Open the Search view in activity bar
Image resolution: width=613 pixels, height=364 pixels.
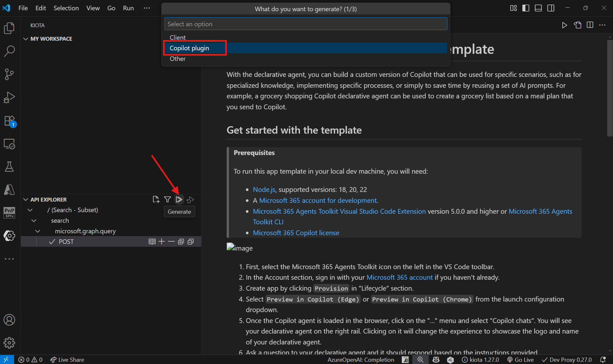pyautogui.click(x=9, y=51)
